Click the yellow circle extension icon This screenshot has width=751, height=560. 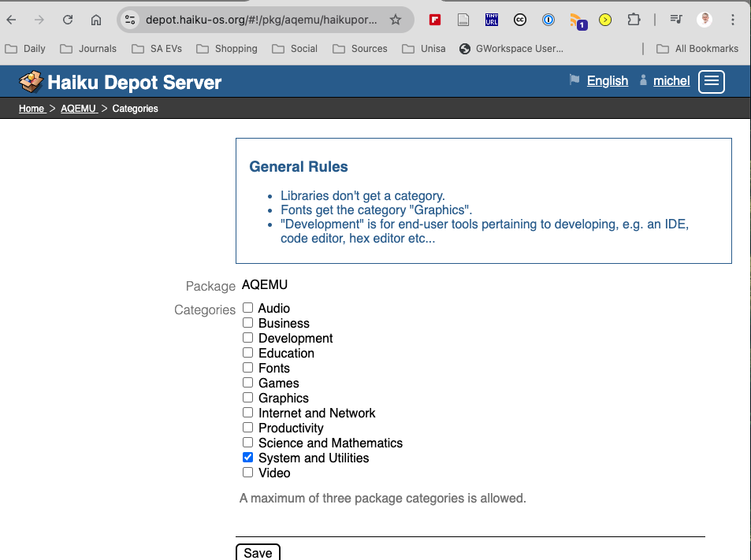605,20
